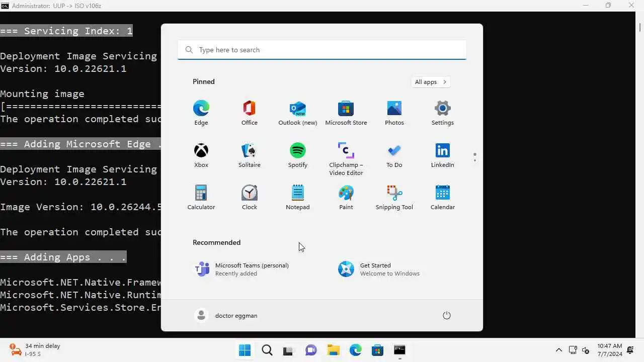Open the taskbar Search icon
The height and width of the screenshot is (362, 644).
(267, 350)
